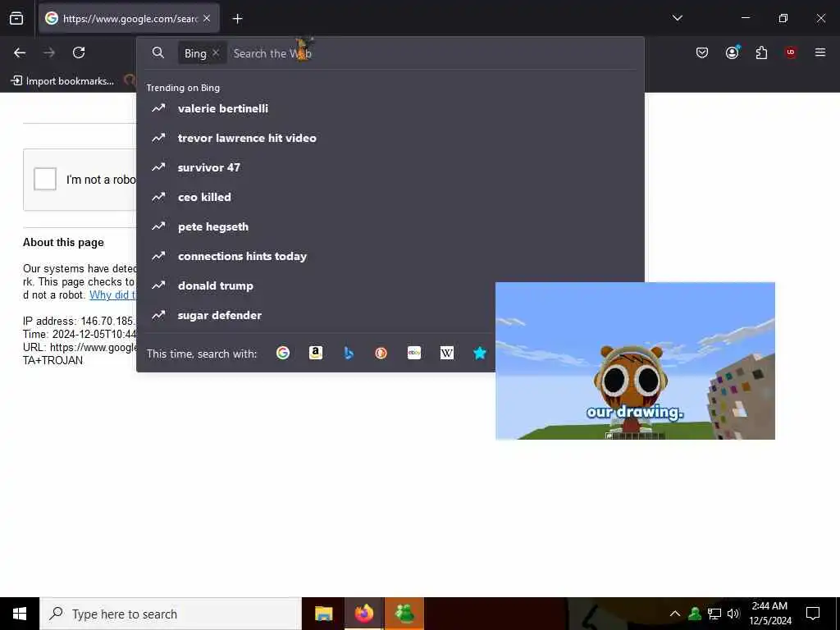Open the volume speaker tray icon
Viewport: 840px width, 630px height.
(x=733, y=614)
